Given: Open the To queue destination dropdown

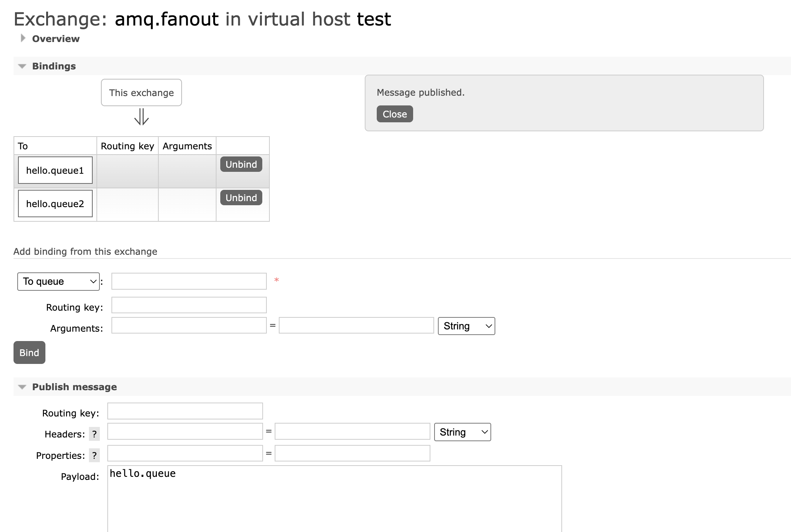Looking at the screenshot, I should point(59,281).
